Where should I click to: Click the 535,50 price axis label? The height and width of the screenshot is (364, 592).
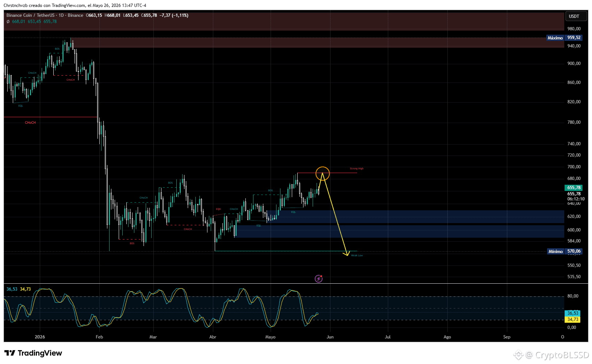click(x=574, y=277)
